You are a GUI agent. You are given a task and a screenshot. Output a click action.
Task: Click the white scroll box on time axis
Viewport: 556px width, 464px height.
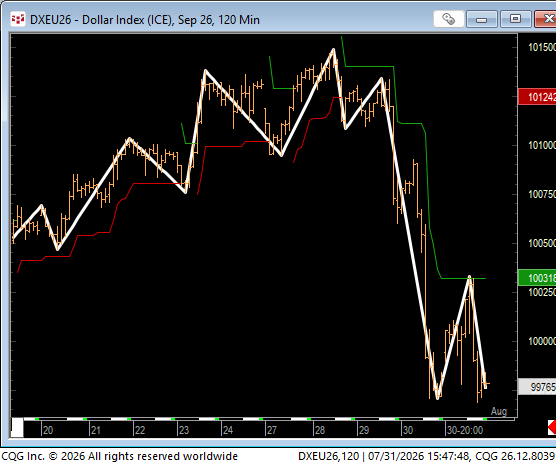click(17, 427)
